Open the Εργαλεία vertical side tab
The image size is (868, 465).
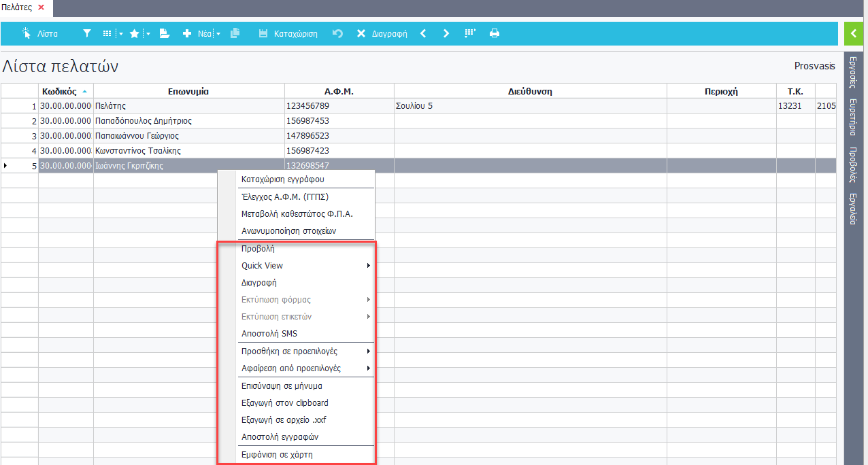pos(852,209)
